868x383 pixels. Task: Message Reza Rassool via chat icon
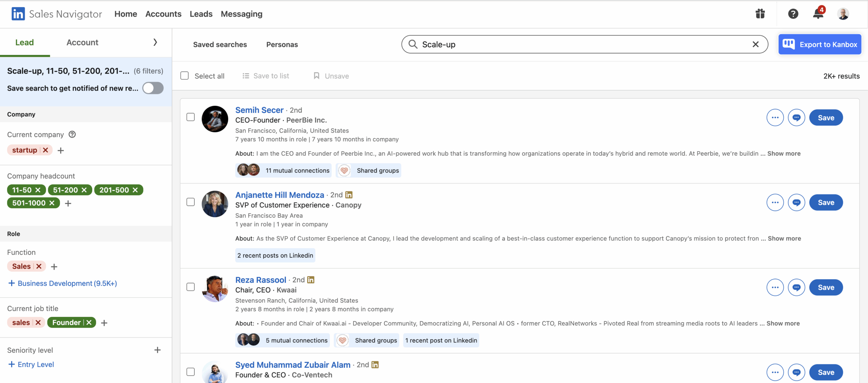point(796,287)
